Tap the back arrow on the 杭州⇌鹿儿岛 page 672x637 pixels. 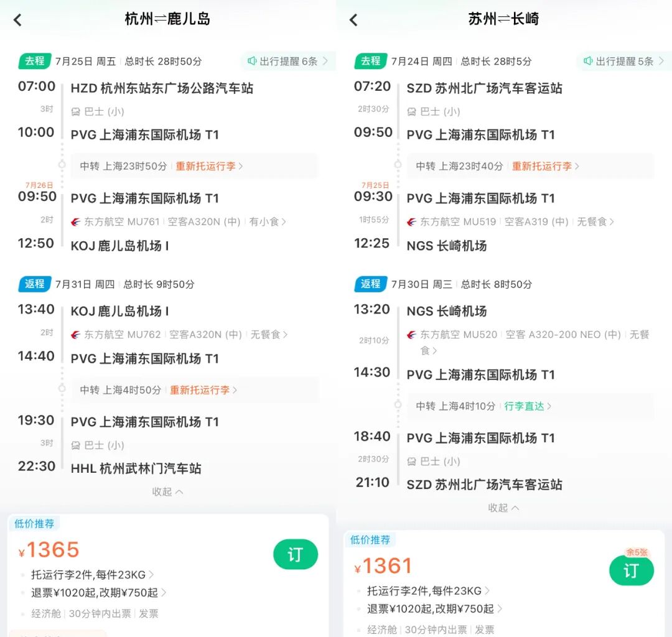pos(17,19)
